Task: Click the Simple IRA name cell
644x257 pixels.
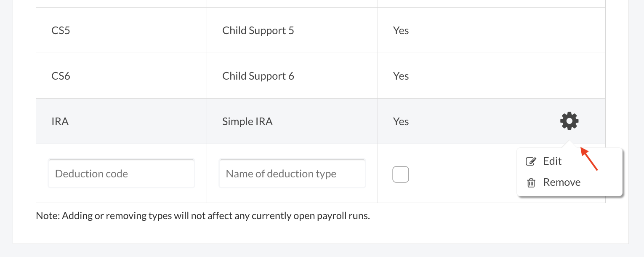Action: pyautogui.click(x=247, y=122)
